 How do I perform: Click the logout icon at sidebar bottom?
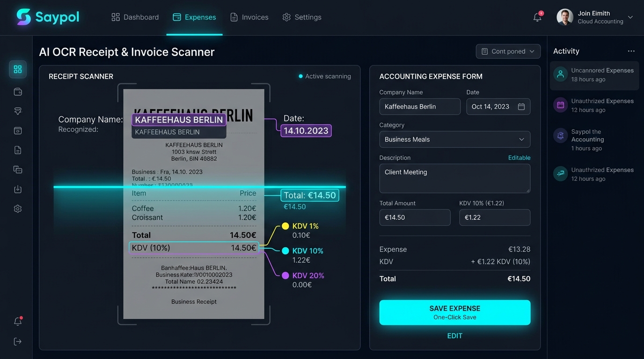pos(18,342)
